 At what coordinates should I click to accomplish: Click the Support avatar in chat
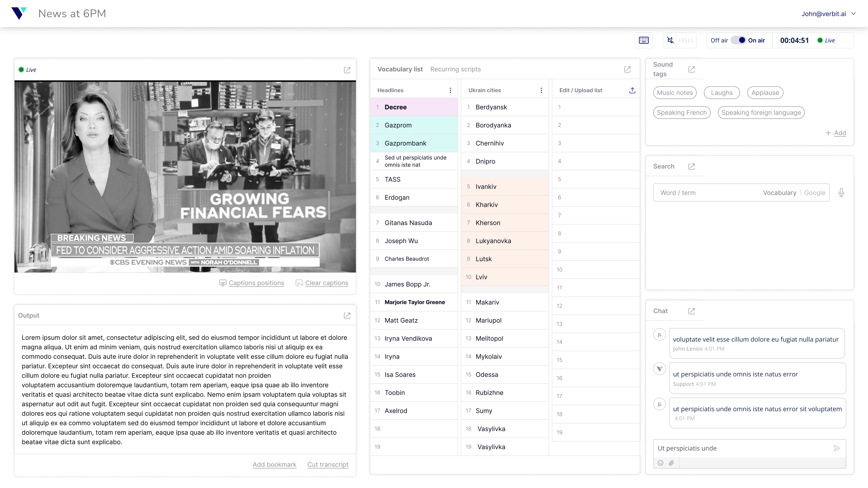pos(659,369)
